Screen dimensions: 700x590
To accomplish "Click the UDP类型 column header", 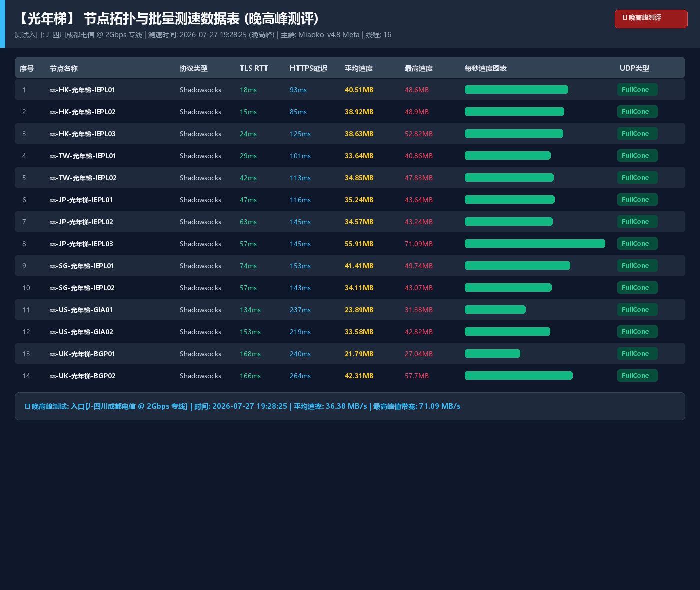I will (x=634, y=68).
